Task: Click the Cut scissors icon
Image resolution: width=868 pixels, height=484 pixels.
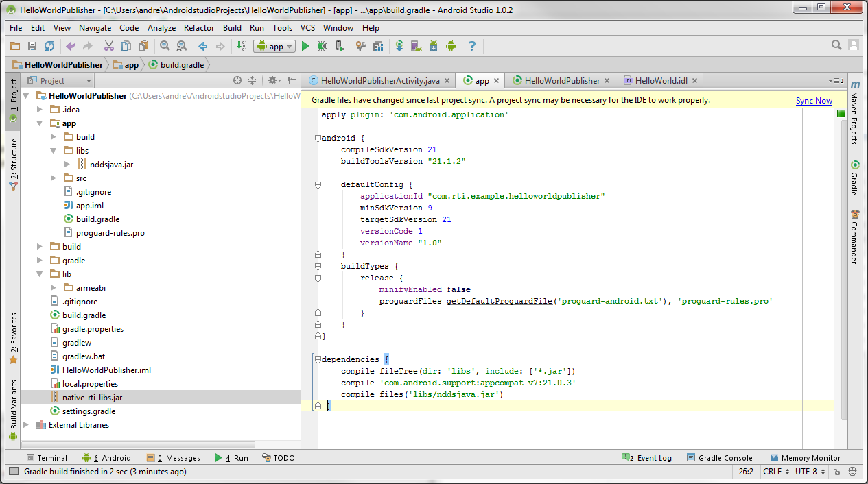Action: (x=108, y=46)
